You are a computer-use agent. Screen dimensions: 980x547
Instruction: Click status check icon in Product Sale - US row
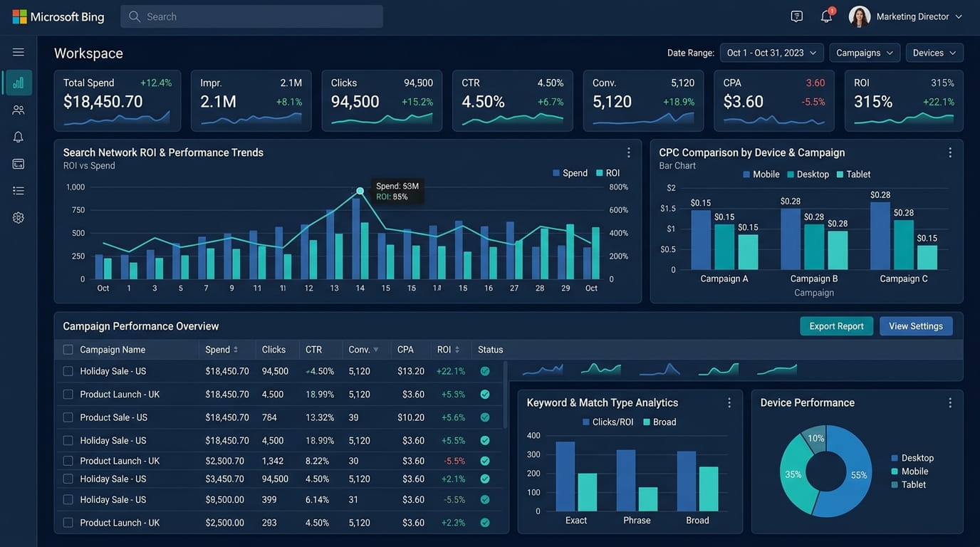[485, 417]
